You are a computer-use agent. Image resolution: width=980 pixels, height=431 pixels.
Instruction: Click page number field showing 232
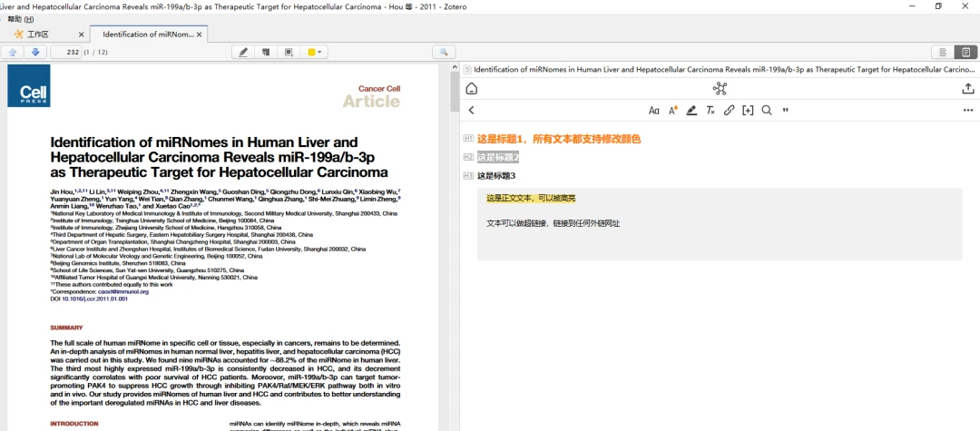pos(66,52)
